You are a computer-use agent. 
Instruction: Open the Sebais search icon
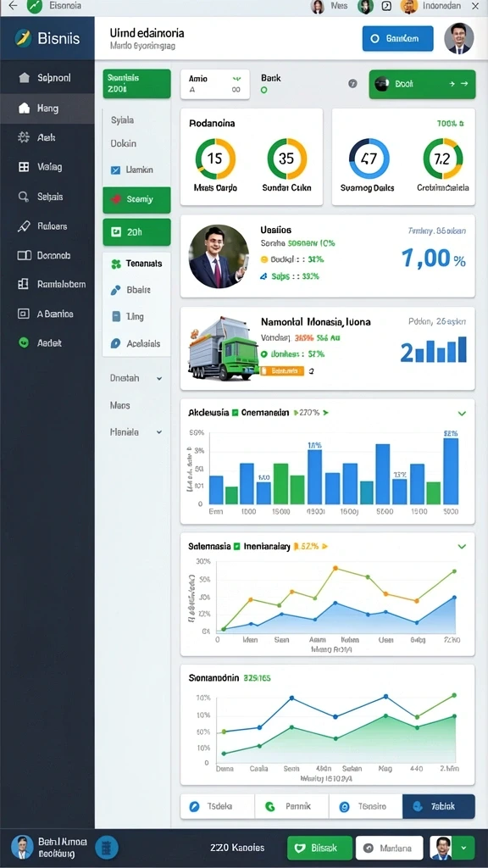pos(24,197)
